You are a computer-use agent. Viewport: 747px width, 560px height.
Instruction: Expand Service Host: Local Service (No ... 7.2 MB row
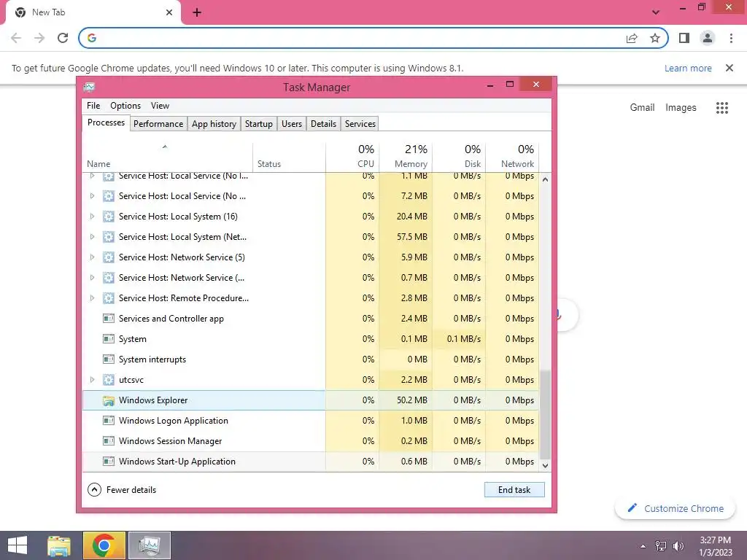pos(92,196)
